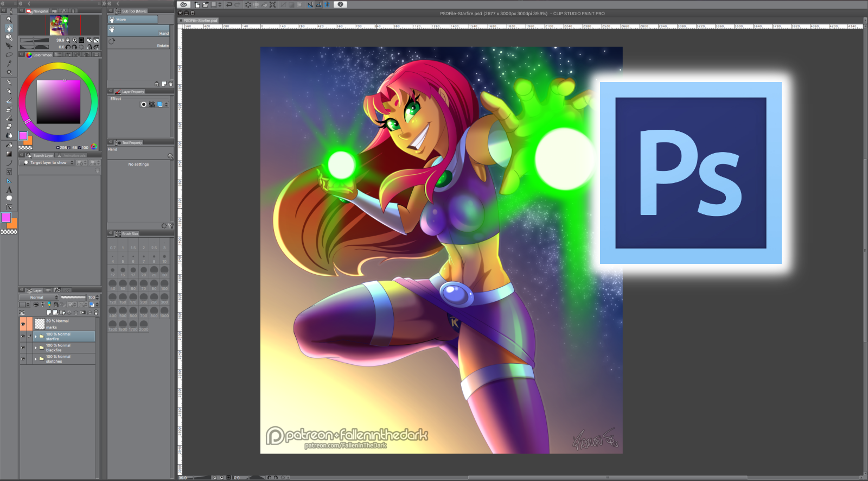
Task: Select the pink main color swatch in toolbox
Action: click(x=6, y=217)
